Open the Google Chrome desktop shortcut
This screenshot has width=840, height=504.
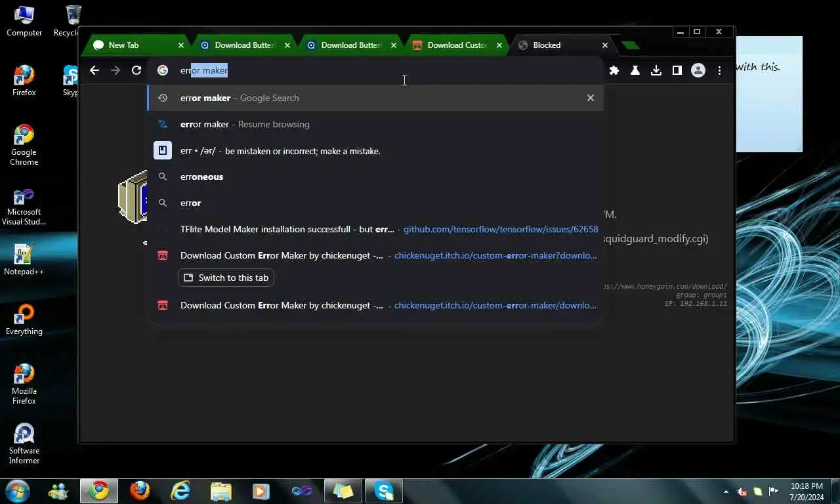[24, 145]
